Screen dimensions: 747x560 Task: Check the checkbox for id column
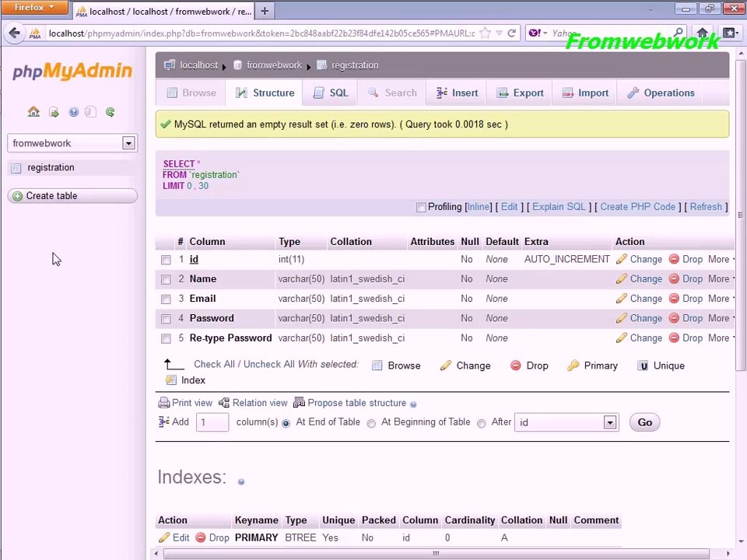(166, 260)
